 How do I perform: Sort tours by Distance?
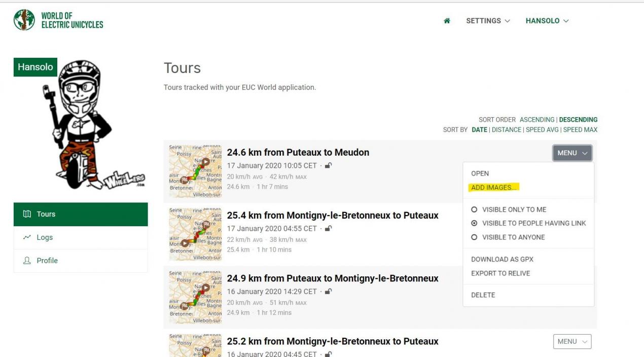pyautogui.click(x=506, y=130)
